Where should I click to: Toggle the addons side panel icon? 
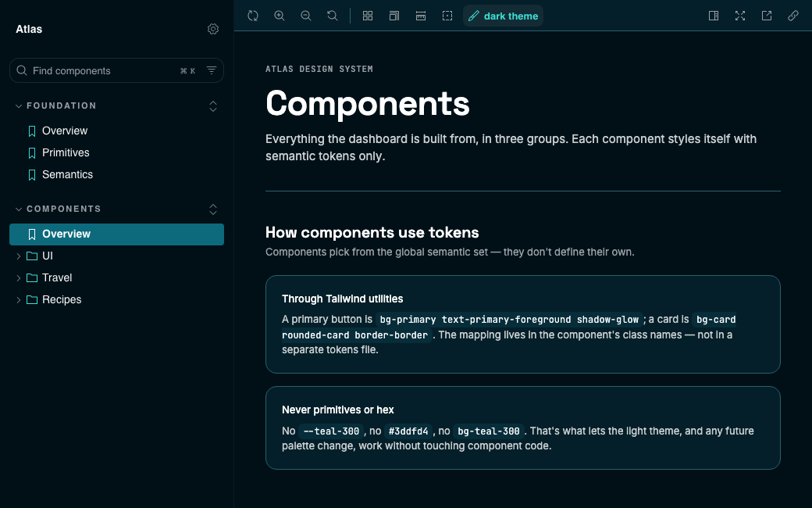714,16
